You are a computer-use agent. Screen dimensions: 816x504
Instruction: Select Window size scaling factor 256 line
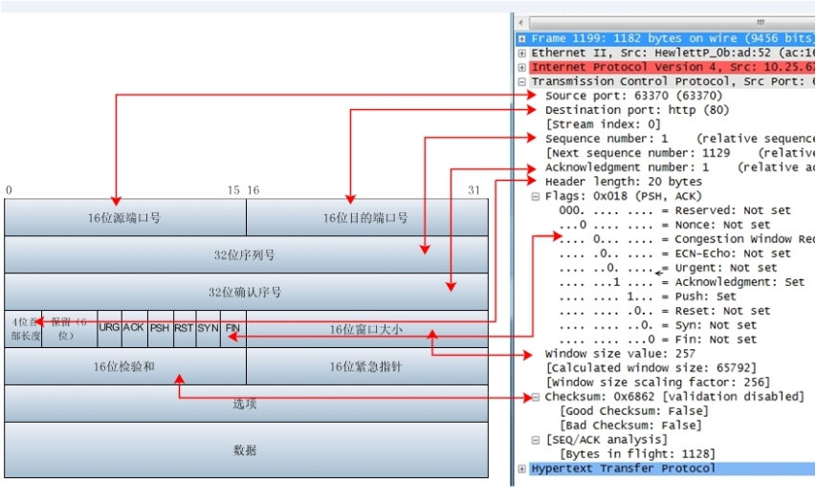point(657,383)
